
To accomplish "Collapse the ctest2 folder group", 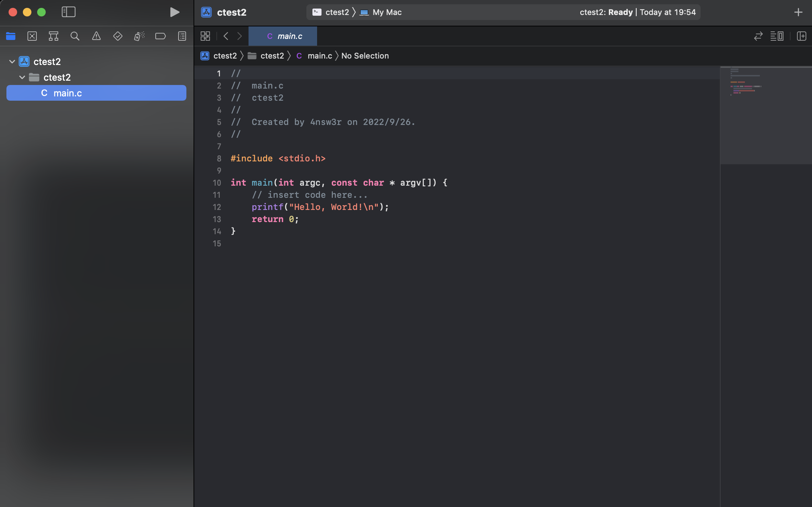I will click(x=22, y=77).
